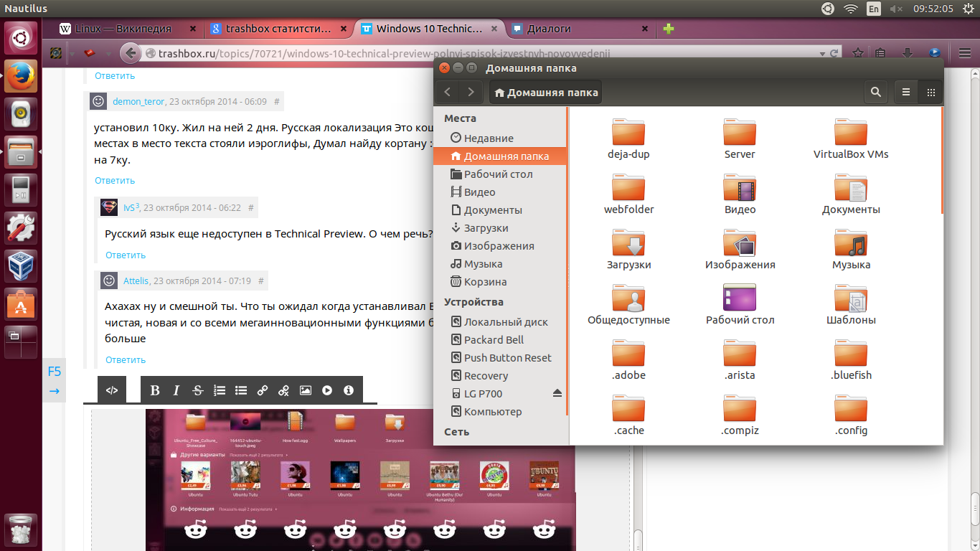
Task: Toggle strikethrough formatting in comment editor
Action: [x=198, y=390]
